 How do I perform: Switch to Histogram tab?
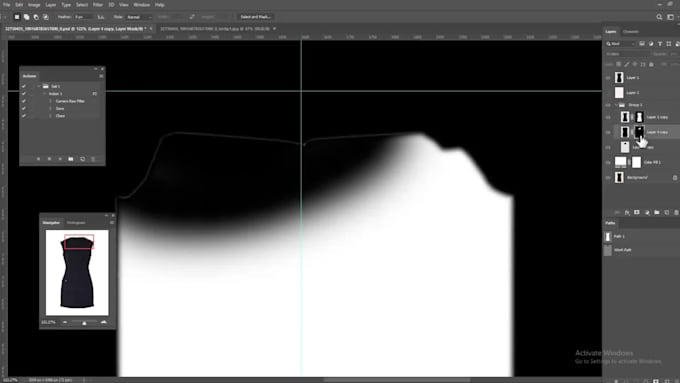point(76,223)
